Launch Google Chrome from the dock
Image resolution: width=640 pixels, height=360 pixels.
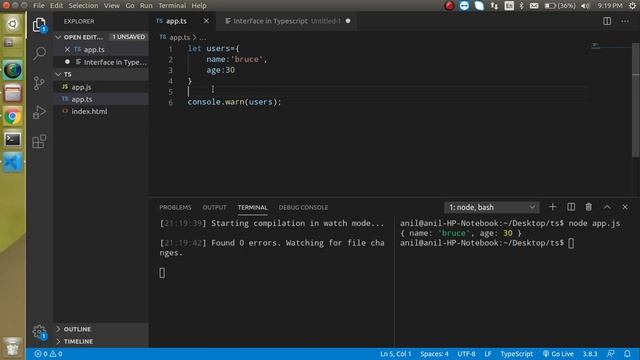pos(13,117)
